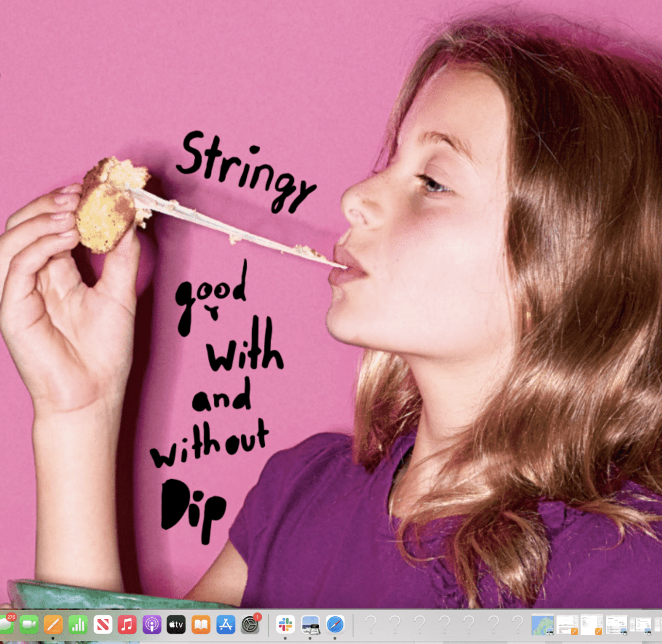
Task: Restore the minimized Preview document after Pages documents
Action: click(x=616, y=625)
